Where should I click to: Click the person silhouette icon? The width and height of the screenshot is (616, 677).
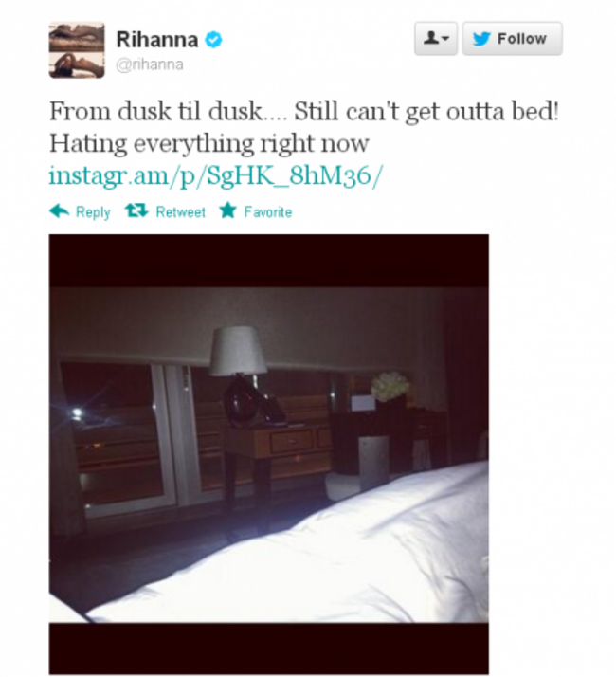(x=431, y=38)
